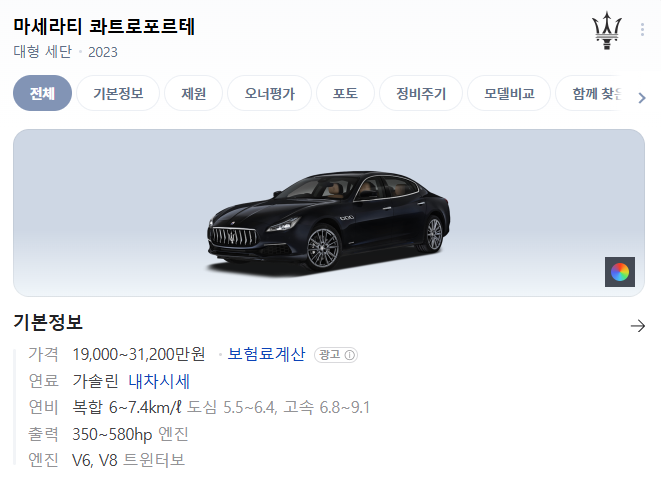Screen dimensions: 661x483
Task: Open 기본정보 details with the arrow
Action: pos(638,326)
